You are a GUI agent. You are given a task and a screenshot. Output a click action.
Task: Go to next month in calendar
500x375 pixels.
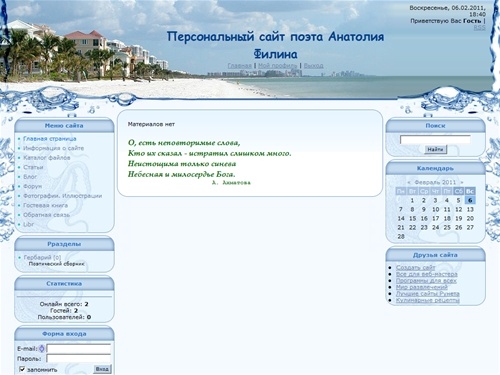462,182
